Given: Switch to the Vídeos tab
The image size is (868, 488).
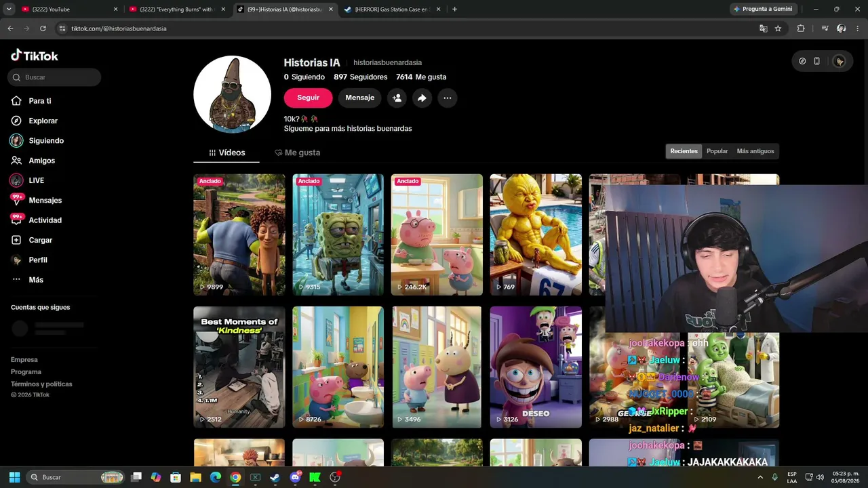Looking at the screenshot, I should 226,152.
